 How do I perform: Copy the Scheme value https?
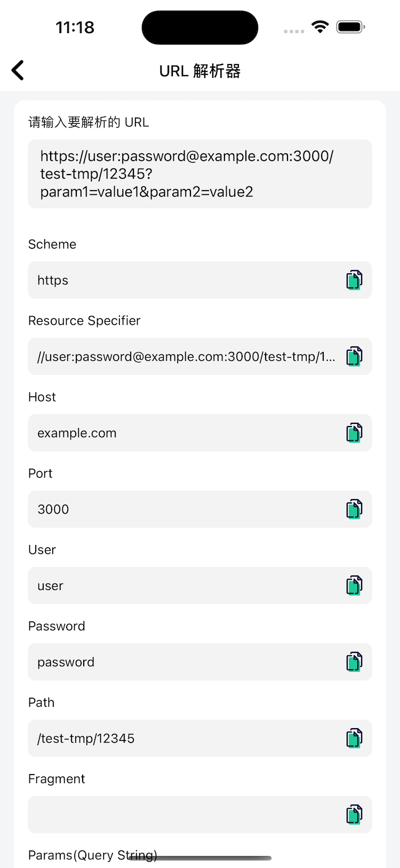tap(354, 280)
